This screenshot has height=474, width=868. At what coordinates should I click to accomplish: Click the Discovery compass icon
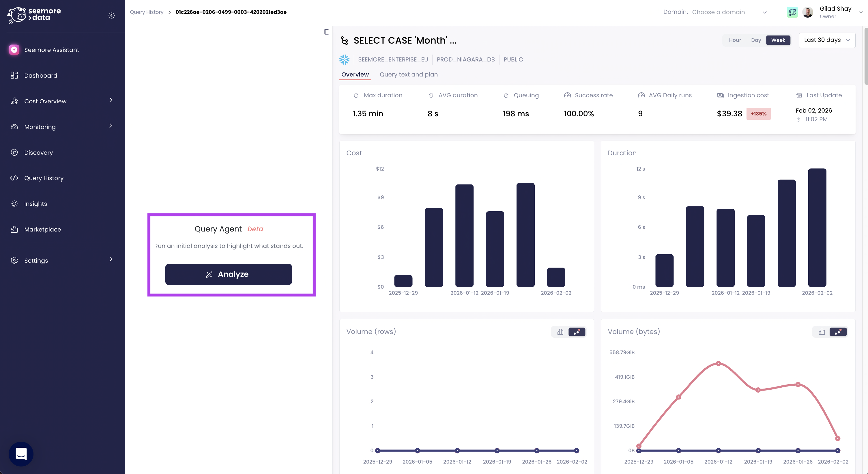point(14,152)
